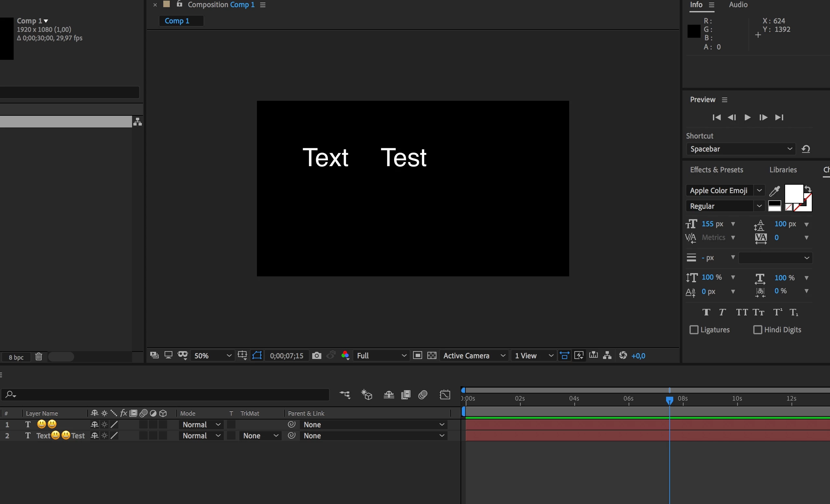Click the Play button in the Preview panel
Image resolution: width=830 pixels, height=504 pixels.
(x=747, y=117)
